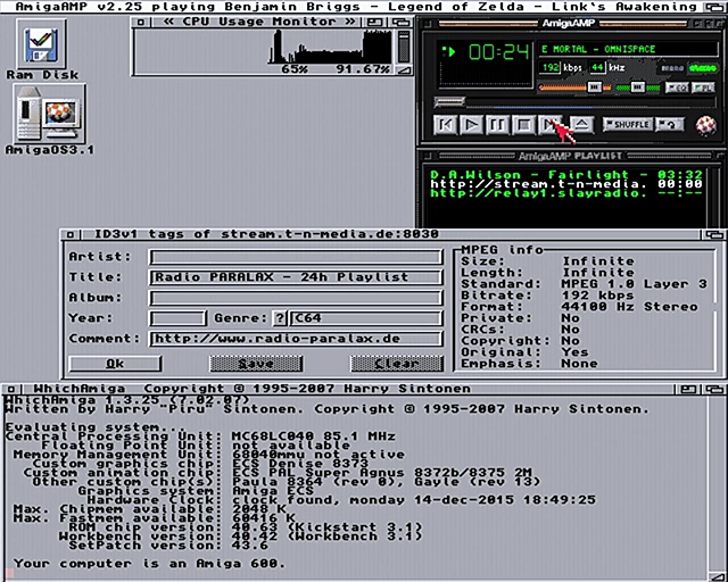728x582 pixels.
Task: Click 'MC68LC040 85.1 MHz' in WhichAmiga
Action: [314, 436]
